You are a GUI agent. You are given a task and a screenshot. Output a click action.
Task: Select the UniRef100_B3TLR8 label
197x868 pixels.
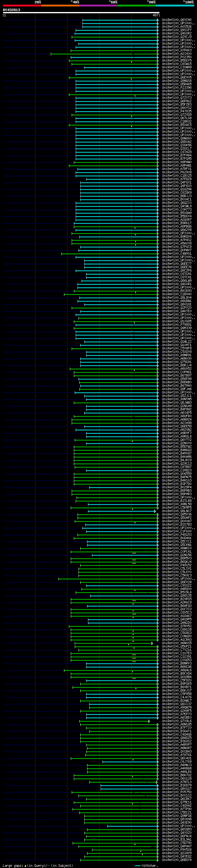coord(176,501)
